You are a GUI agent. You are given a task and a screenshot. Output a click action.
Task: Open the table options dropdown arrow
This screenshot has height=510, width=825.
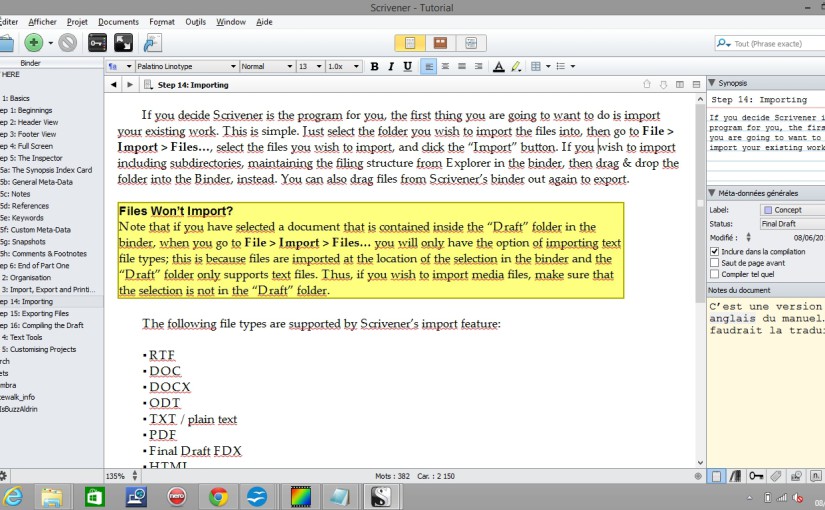[x=548, y=66]
